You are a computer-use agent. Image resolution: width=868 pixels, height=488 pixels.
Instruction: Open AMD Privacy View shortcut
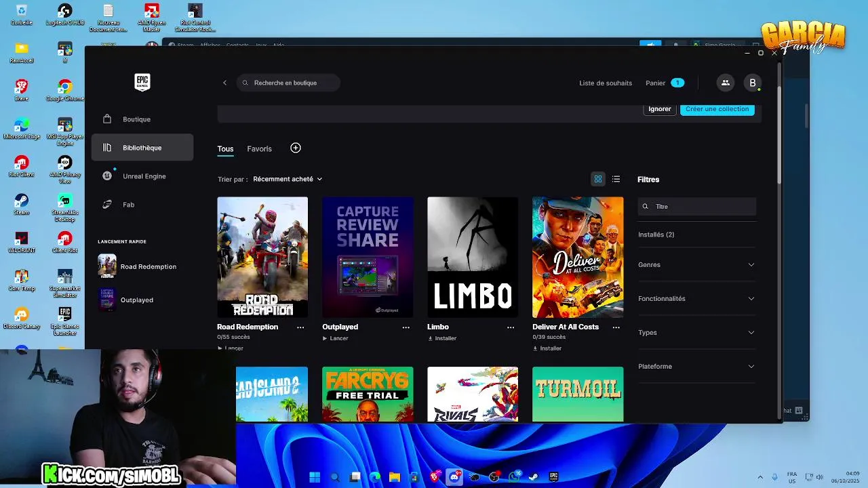pyautogui.click(x=65, y=169)
